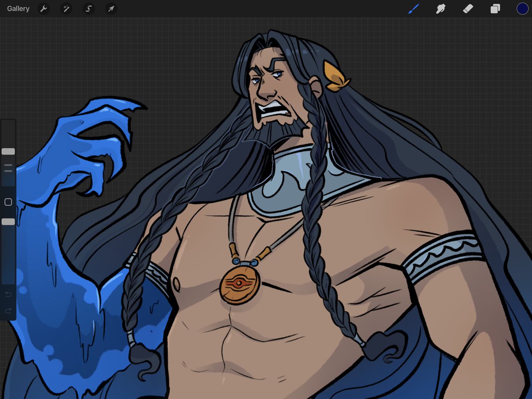
Task: Select the Smudge tool
Action: click(441, 8)
